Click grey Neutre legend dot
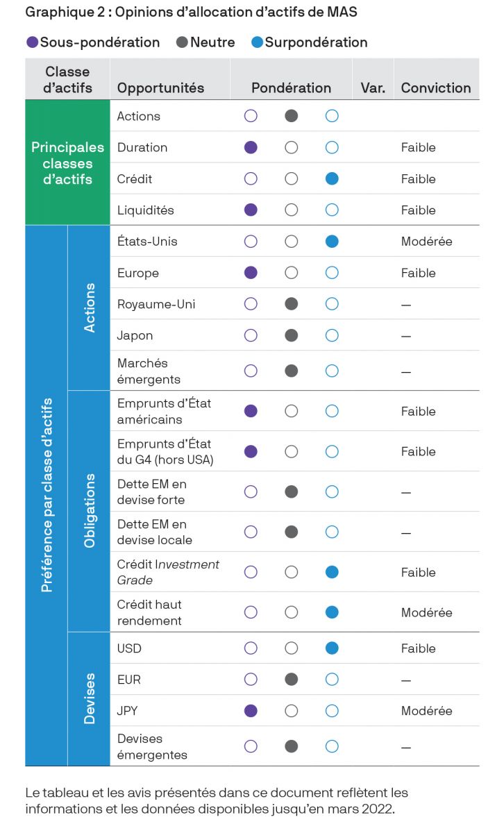504x833 pixels. pos(182,42)
